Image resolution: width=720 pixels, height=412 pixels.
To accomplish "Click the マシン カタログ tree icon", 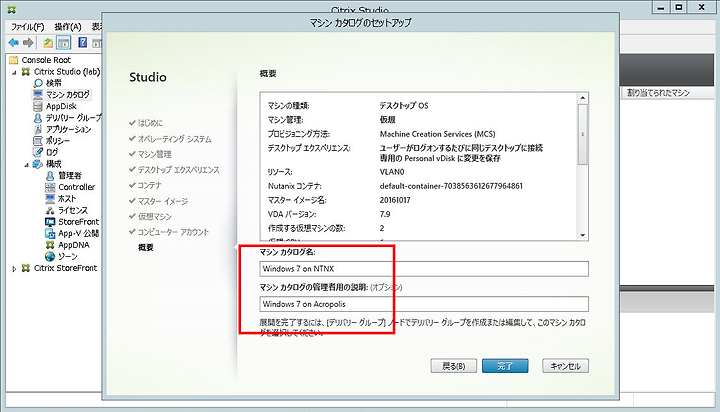I will click(38, 95).
